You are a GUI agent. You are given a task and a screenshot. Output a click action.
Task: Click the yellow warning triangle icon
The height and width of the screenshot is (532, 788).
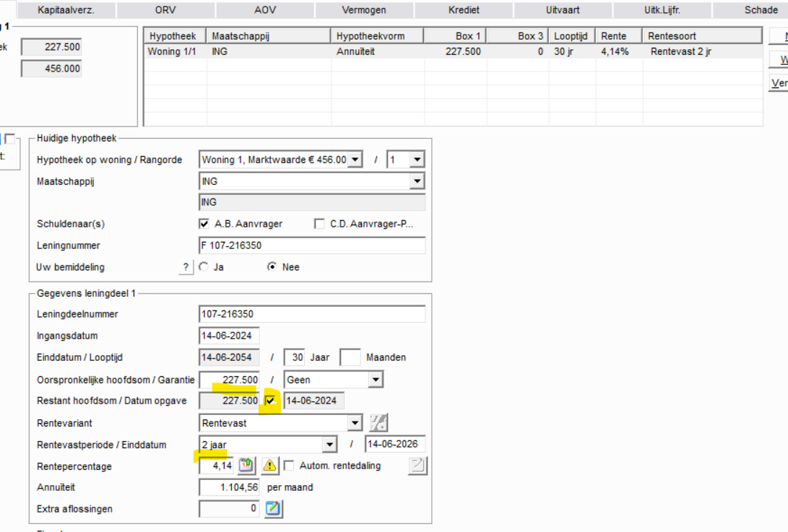click(269, 466)
